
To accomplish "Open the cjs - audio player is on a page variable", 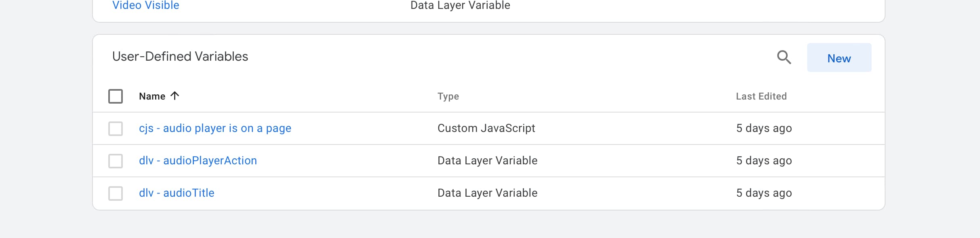I will coord(215,128).
